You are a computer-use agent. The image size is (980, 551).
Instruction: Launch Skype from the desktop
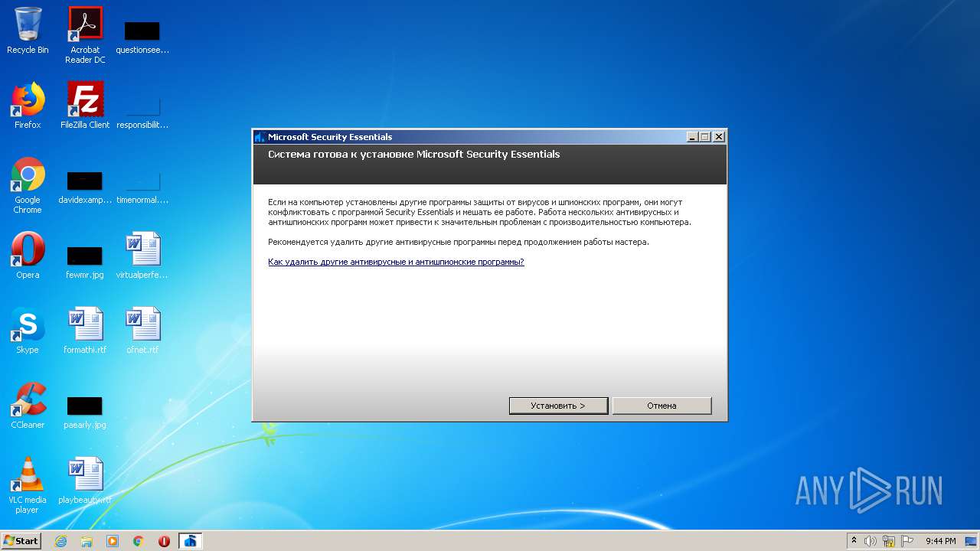(28, 331)
